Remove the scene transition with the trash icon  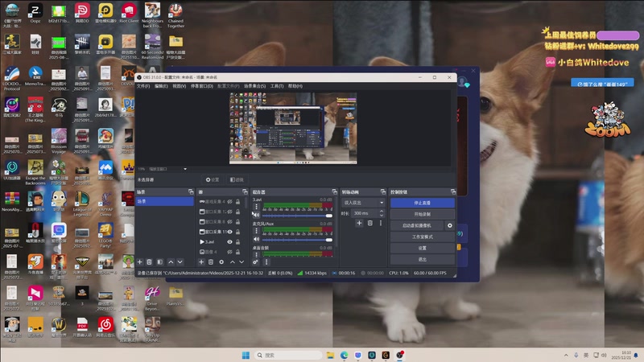click(370, 223)
